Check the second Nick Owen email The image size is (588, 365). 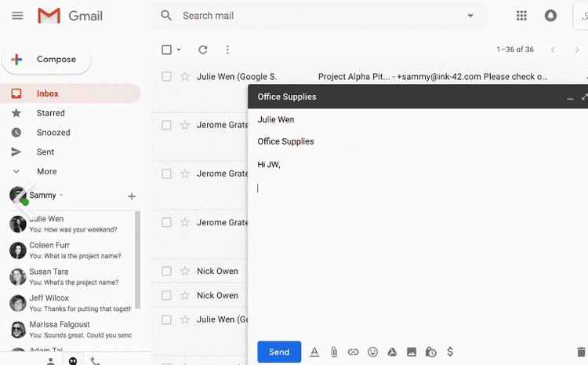click(x=166, y=295)
